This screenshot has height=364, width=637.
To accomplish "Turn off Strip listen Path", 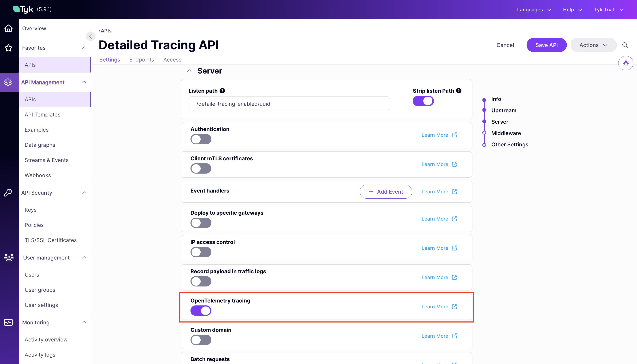I will pos(423,101).
